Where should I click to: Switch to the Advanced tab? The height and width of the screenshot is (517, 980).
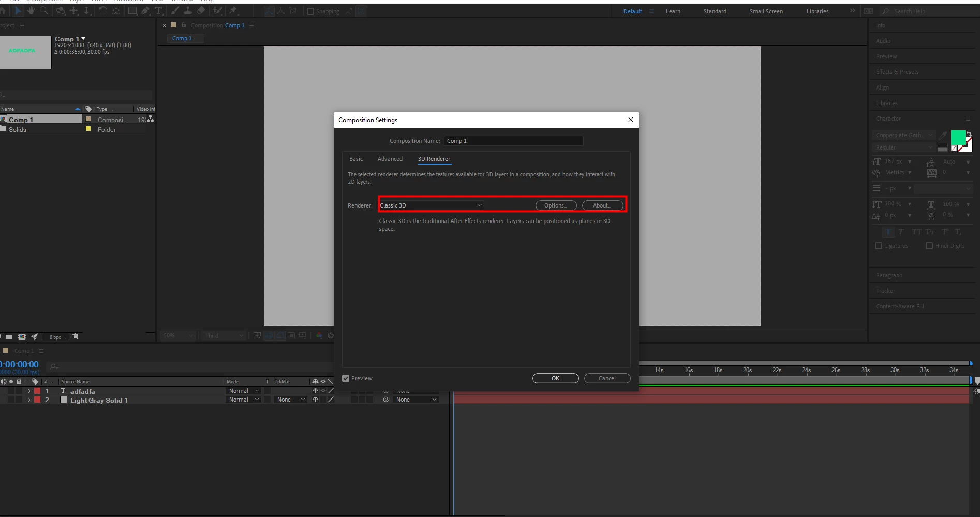point(390,159)
